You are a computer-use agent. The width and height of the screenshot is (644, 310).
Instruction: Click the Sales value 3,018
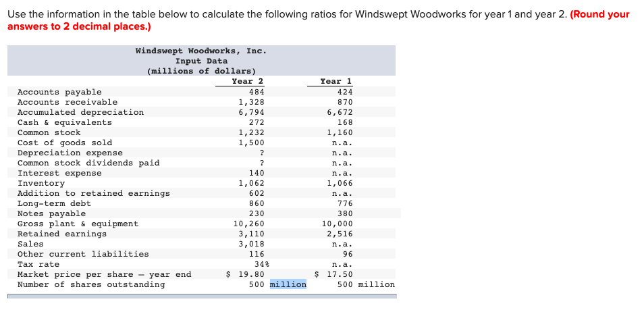251,244
